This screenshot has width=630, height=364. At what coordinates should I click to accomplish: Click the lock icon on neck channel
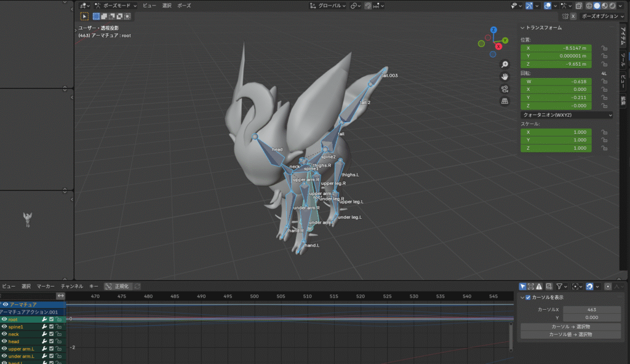(59, 334)
